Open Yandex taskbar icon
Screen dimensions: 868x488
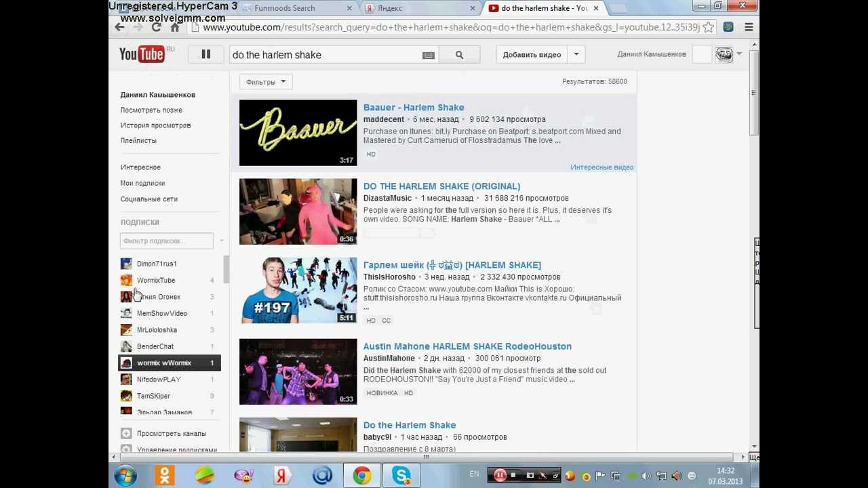[x=283, y=476]
